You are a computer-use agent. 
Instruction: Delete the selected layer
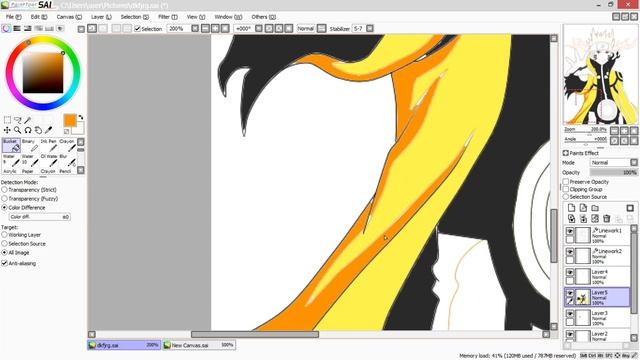pyautogui.click(x=607, y=219)
